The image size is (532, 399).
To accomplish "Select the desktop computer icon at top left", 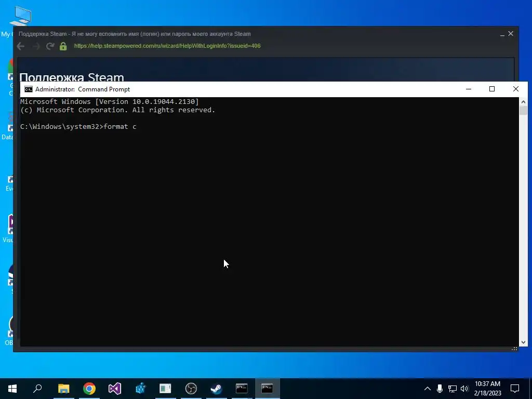I will pyautogui.click(x=20, y=16).
